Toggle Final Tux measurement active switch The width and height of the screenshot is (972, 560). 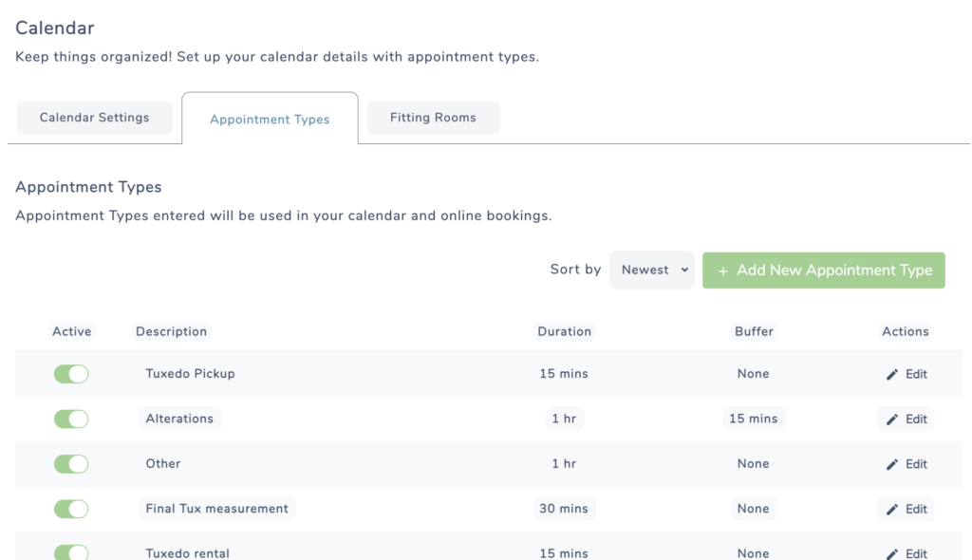71,509
